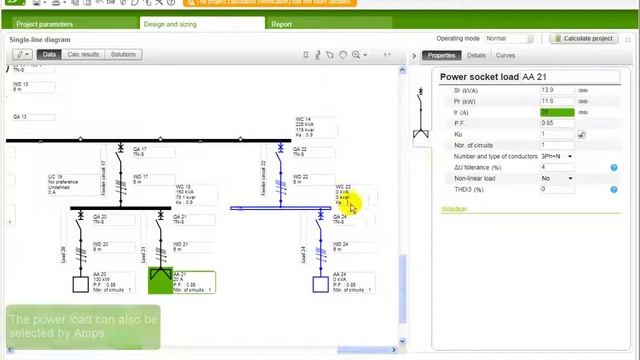Image resolution: width=640 pixels, height=360 pixels.
Task: Click the fit-to-page diagram icon
Action: click(x=306, y=55)
